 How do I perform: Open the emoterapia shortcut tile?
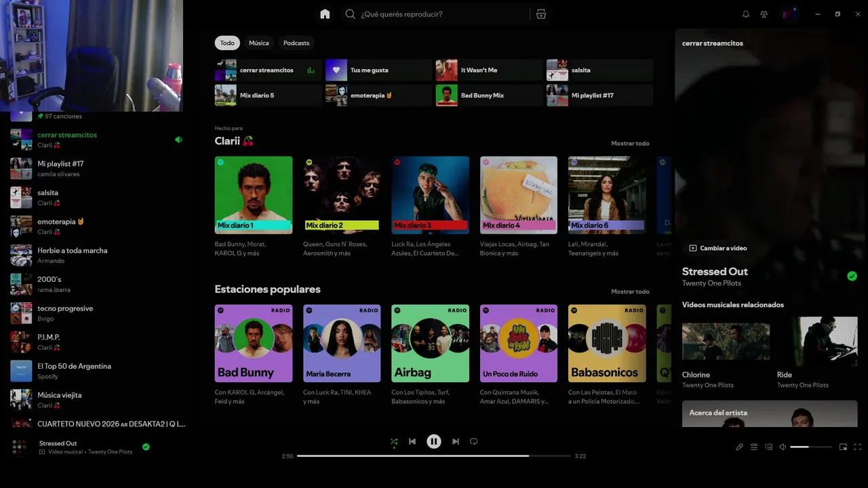tap(378, 95)
